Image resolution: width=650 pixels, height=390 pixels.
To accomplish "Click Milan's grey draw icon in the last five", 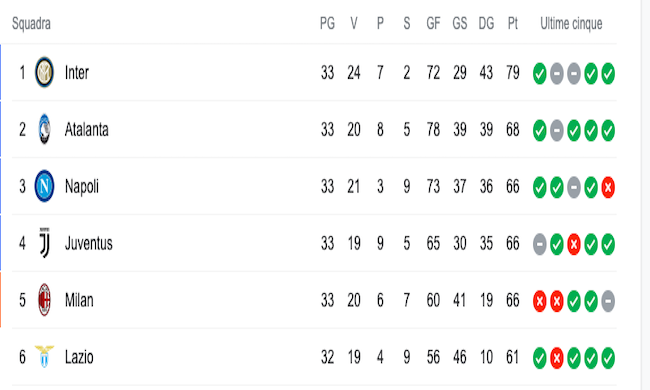I will 608,301.
